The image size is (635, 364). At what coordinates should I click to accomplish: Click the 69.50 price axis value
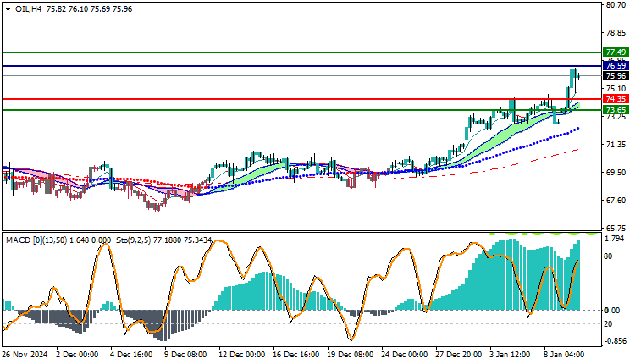pyautogui.click(x=616, y=172)
